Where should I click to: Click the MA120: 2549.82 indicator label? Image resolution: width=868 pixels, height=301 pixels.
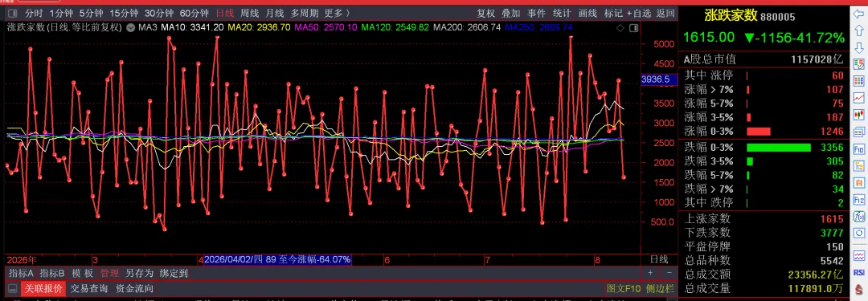pos(395,26)
